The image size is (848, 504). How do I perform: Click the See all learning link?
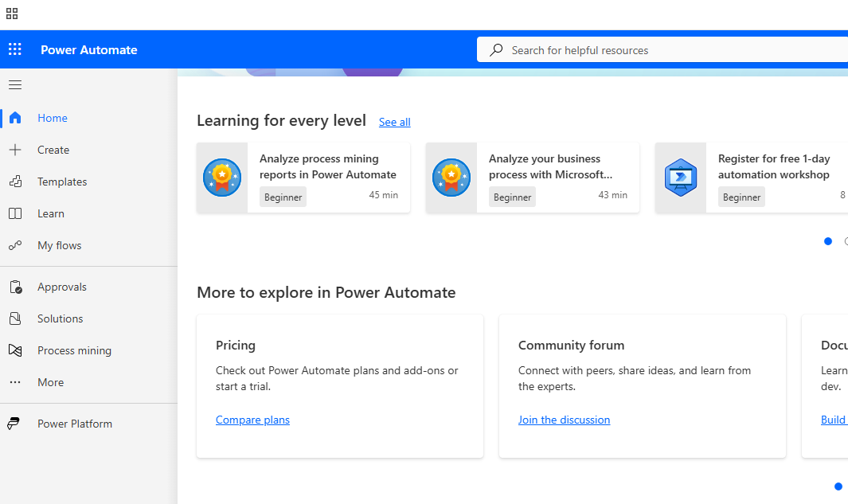pyautogui.click(x=394, y=122)
